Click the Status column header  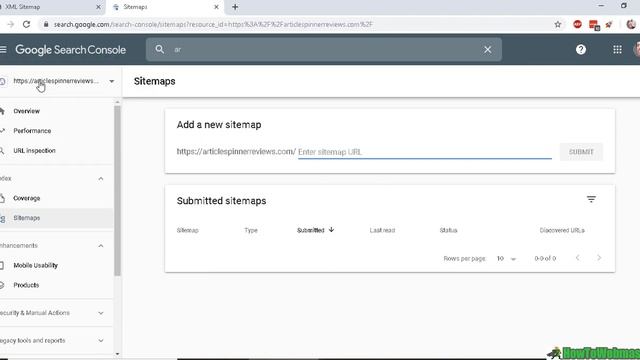448,230
